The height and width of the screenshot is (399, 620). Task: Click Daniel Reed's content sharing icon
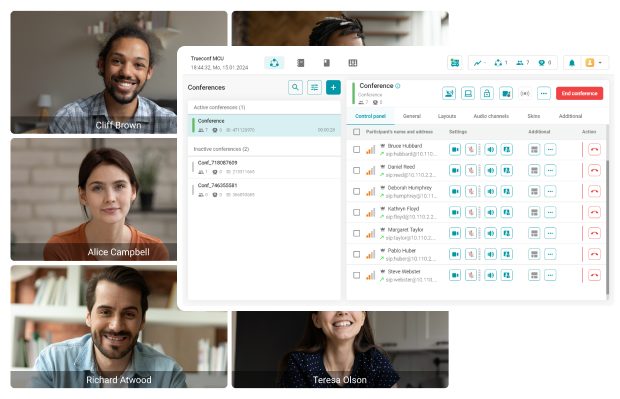coord(507,170)
